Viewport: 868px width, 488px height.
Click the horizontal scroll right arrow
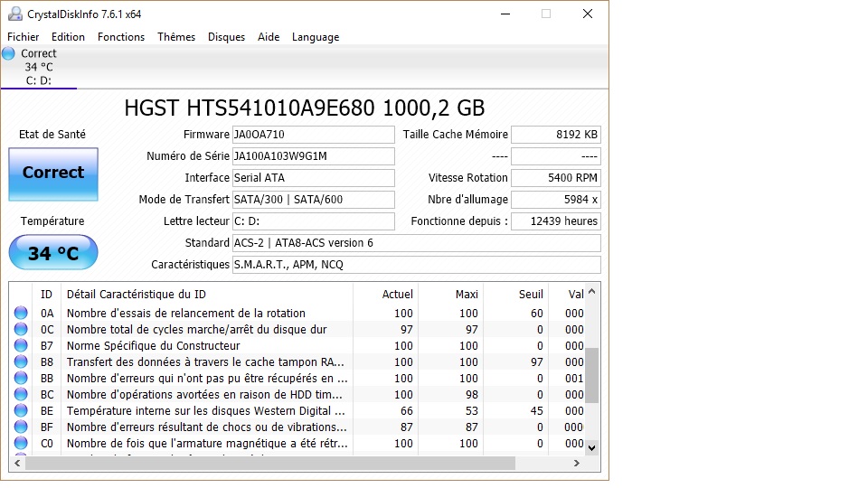(x=577, y=463)
